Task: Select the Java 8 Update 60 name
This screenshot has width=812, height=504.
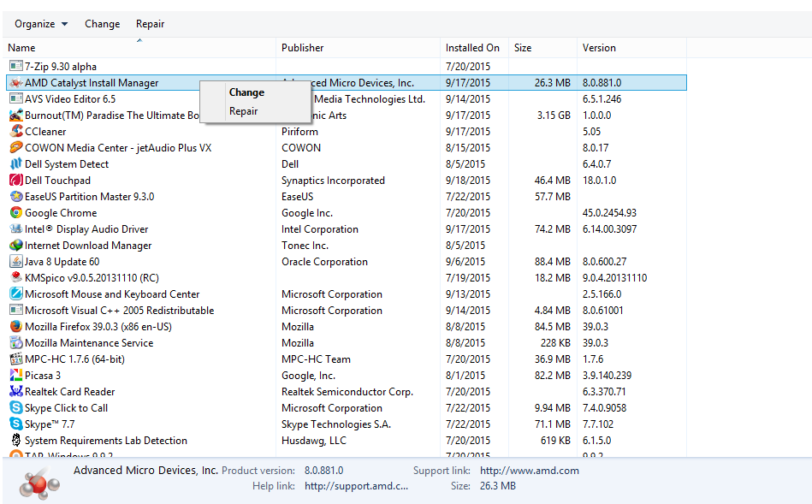Action: click(x=62, y=262)
